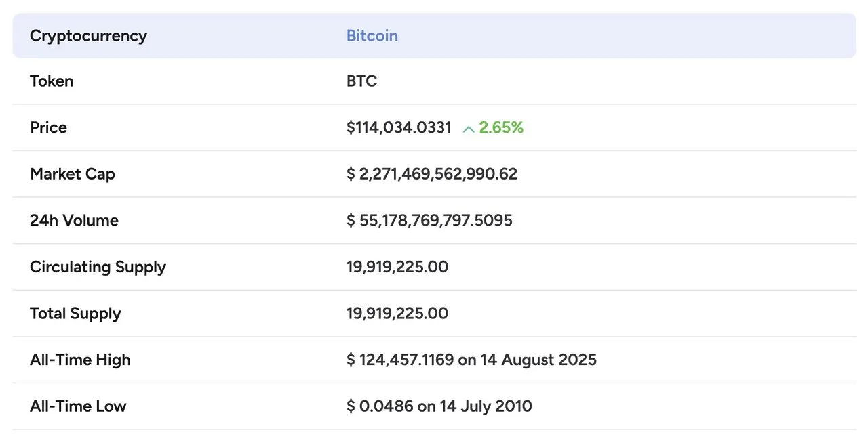The width and height of the screenshot is (868, 443).
Task: Click the 24h Volume row label
Action: [74, 221]
